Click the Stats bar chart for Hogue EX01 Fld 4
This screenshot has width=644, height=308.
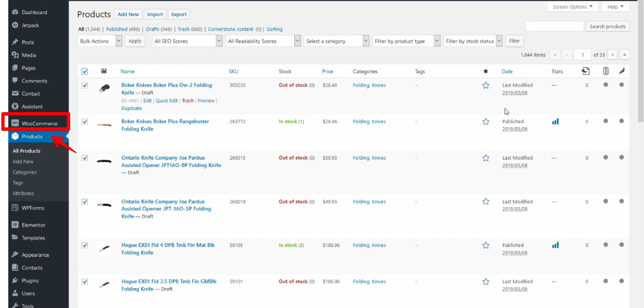555,245
